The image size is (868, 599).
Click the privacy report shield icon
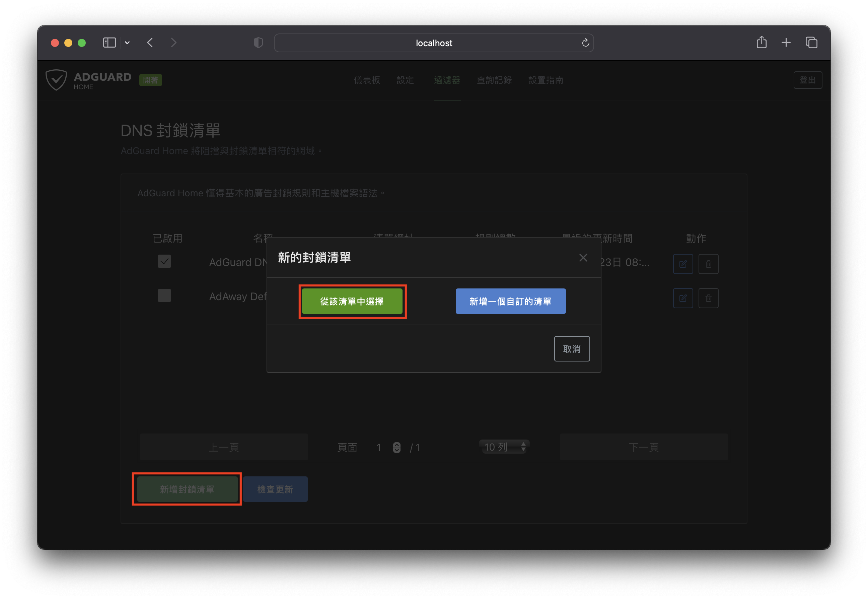pyautogui.click(x=258, y=43)
